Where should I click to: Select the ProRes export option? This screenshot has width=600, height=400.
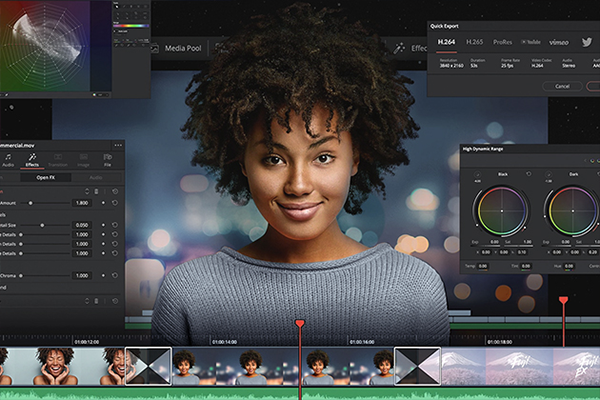[x=504, y=42]
